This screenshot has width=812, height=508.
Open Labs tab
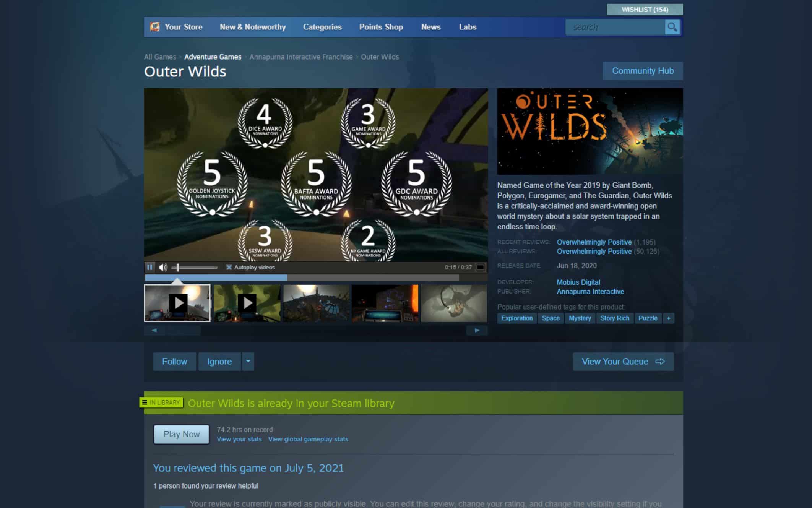pyautogui.click(x=468, y=27)
